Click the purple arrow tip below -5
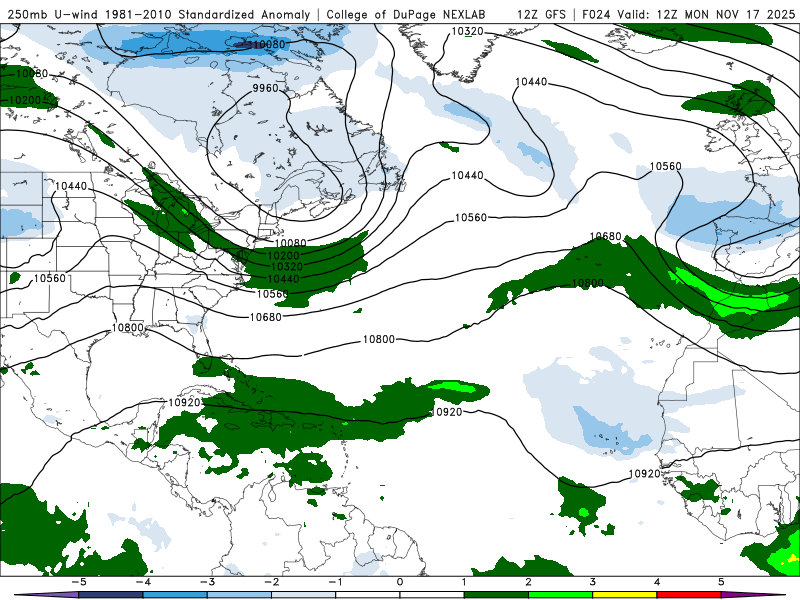 46,595
